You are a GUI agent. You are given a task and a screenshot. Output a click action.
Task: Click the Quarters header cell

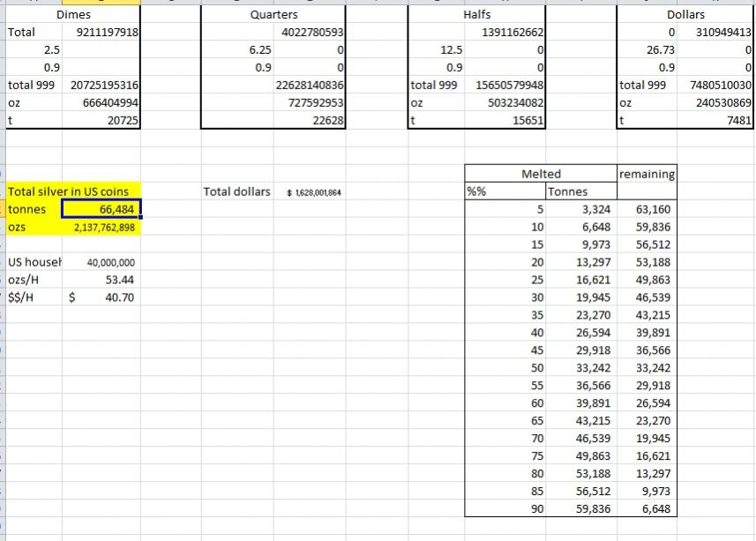pos(273,15)
